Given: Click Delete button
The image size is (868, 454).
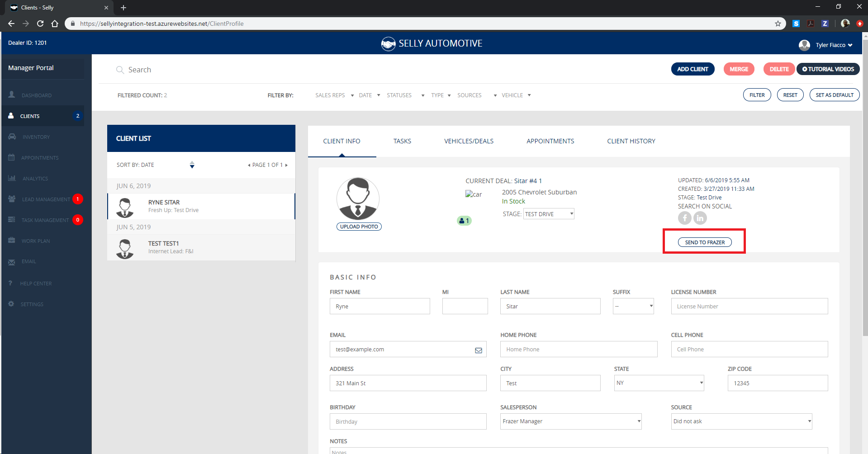Looking at the screenshot, I should [x=779, y=69].
